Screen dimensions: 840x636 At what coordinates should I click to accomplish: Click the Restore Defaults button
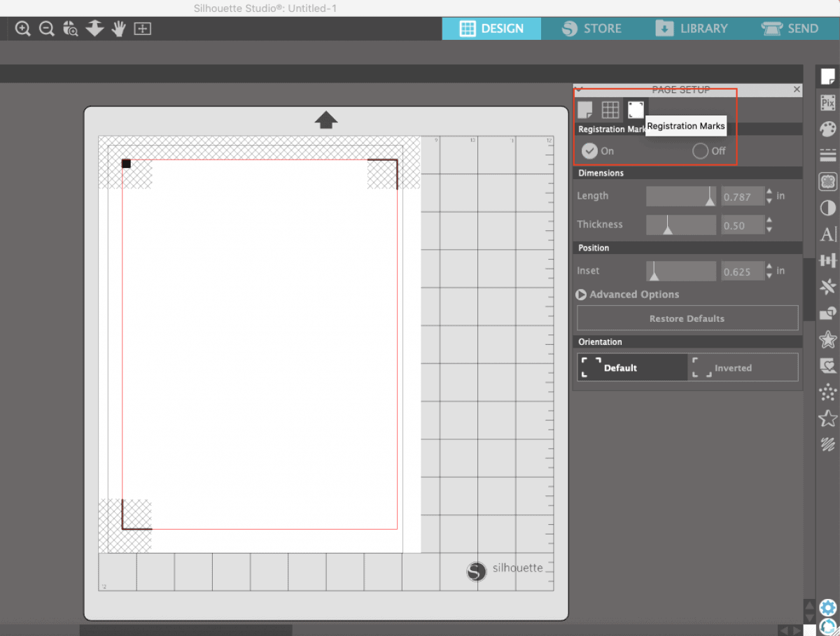[687, 318]
